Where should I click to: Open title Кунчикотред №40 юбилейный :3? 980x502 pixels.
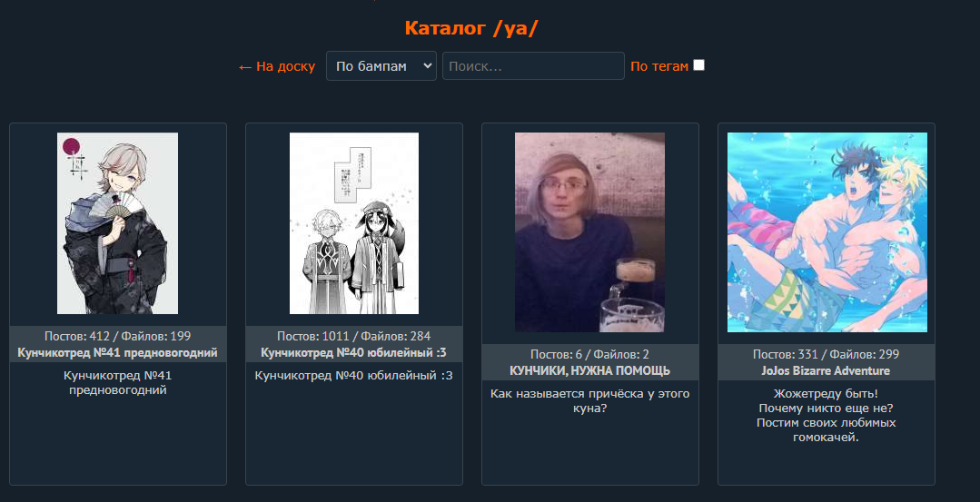[x=353, y=353]
